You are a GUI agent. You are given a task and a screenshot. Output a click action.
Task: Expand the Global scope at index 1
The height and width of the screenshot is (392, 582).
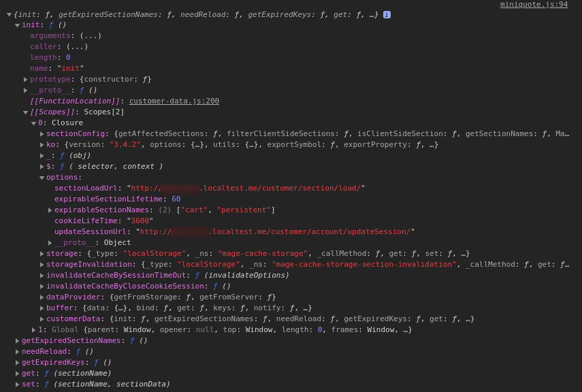[x=33, y=329]
